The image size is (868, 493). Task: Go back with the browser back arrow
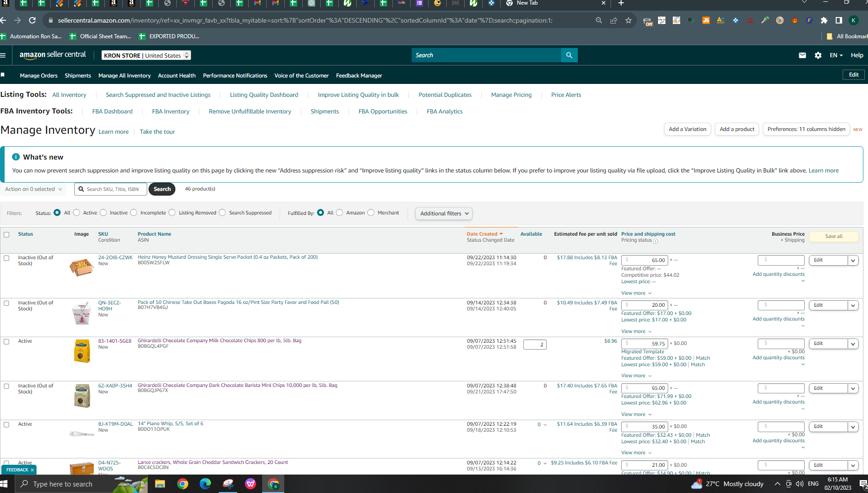(3, 20)
